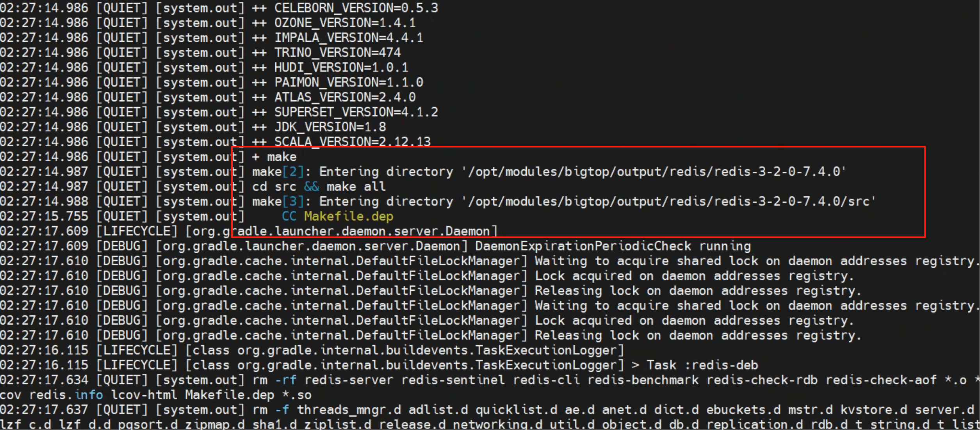This screenshot has width=980, height=430.
Task: Click the ebuckets.d file name
Action: [743, 410]
